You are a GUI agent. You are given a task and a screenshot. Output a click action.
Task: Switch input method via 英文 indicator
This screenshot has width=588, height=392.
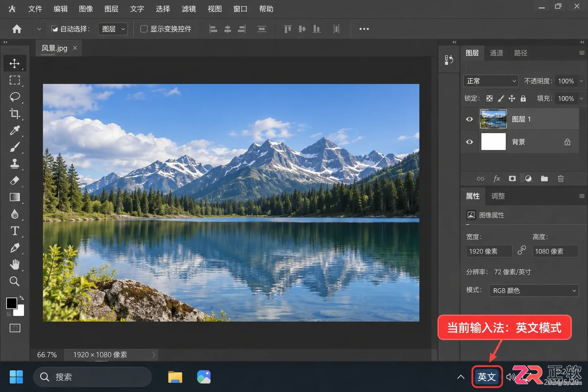click(x=487, y=377)
